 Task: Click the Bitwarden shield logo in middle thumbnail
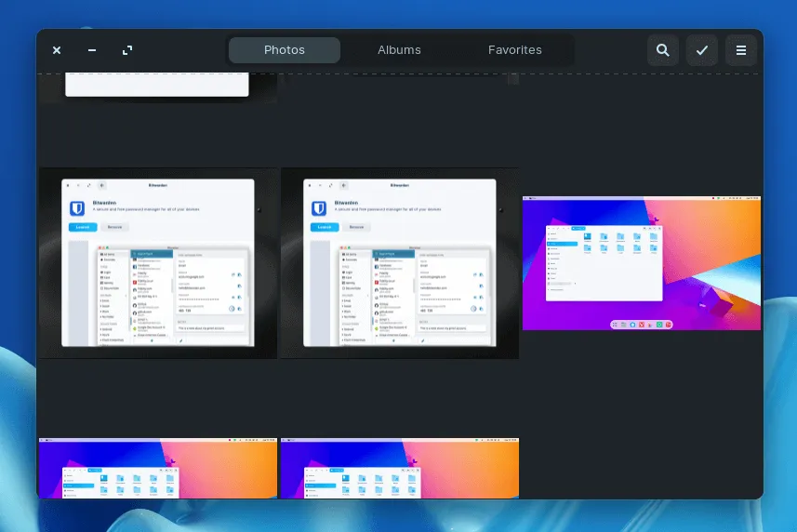click(319, 208)
